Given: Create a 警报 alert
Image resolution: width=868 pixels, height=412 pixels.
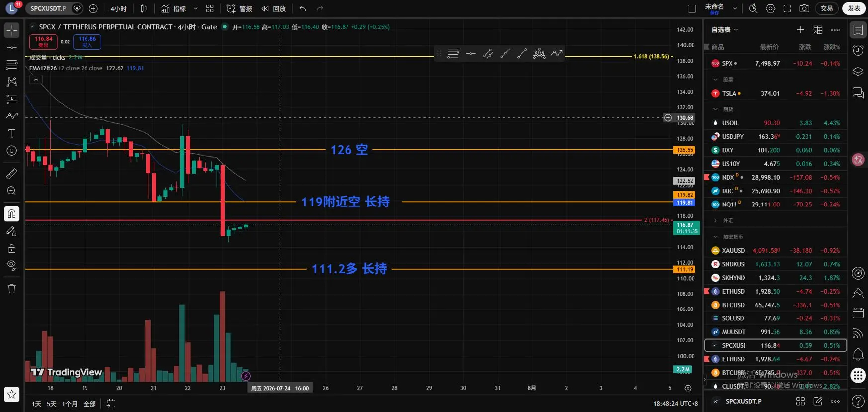Looking at the screenshot, I should coord(240,8).
